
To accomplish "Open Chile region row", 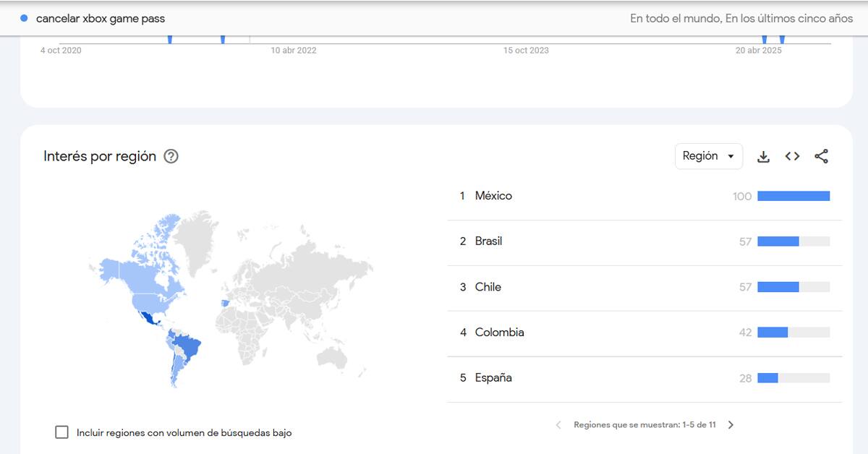I will pyautogui.click(x=644, y=287).
